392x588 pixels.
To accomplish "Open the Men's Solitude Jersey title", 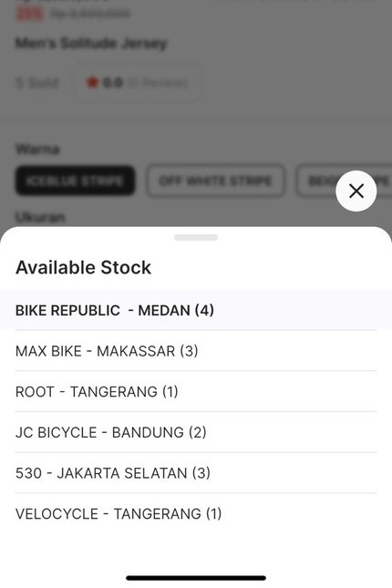I will coord(91,43).
